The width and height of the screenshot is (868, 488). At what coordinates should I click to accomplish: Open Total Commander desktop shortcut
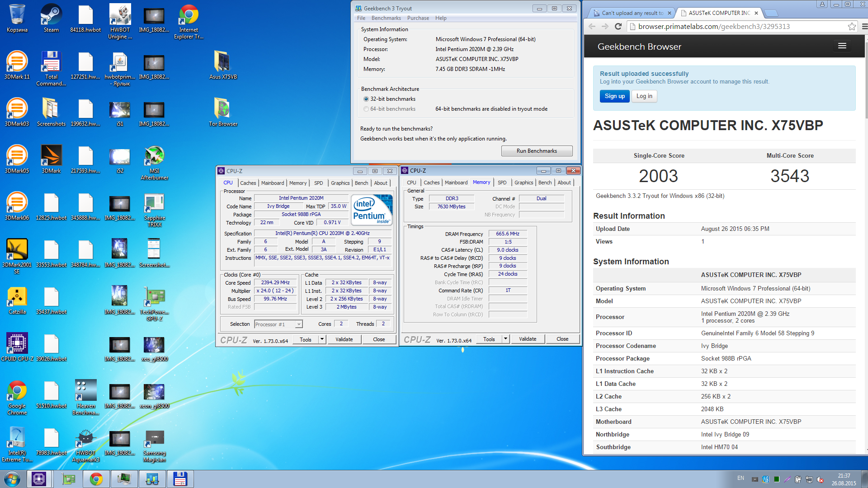pos(51,68)
